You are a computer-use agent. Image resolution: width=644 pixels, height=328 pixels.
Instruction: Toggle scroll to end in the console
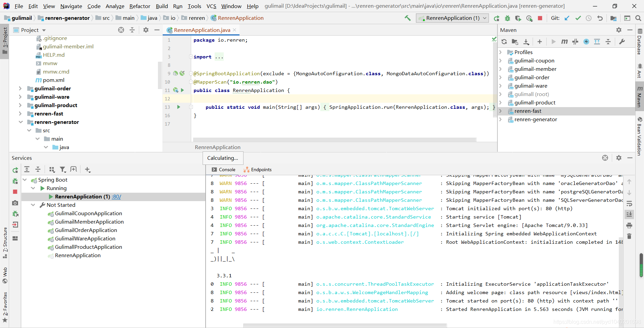pyautogui.click(x=629, y=214)
